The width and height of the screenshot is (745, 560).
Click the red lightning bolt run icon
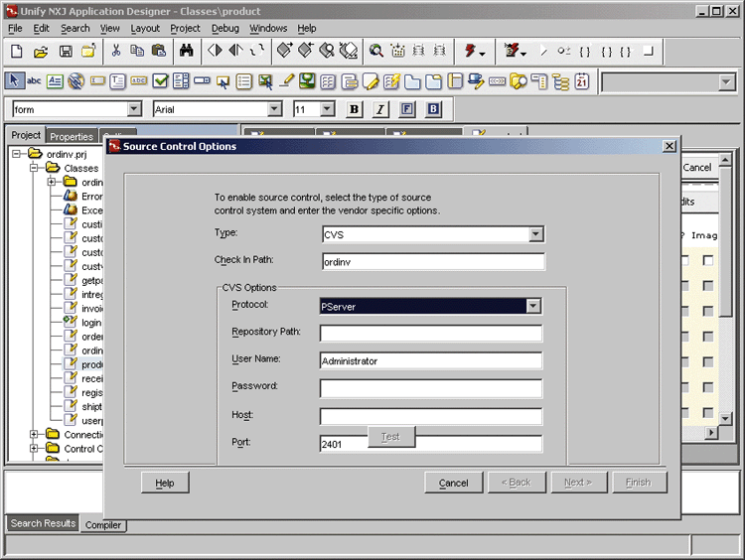471,51
